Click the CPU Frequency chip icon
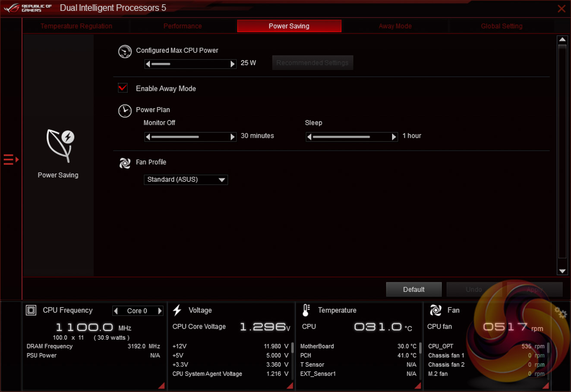The width and height of the screenshot is (571, 392). [x=31, y=310]
